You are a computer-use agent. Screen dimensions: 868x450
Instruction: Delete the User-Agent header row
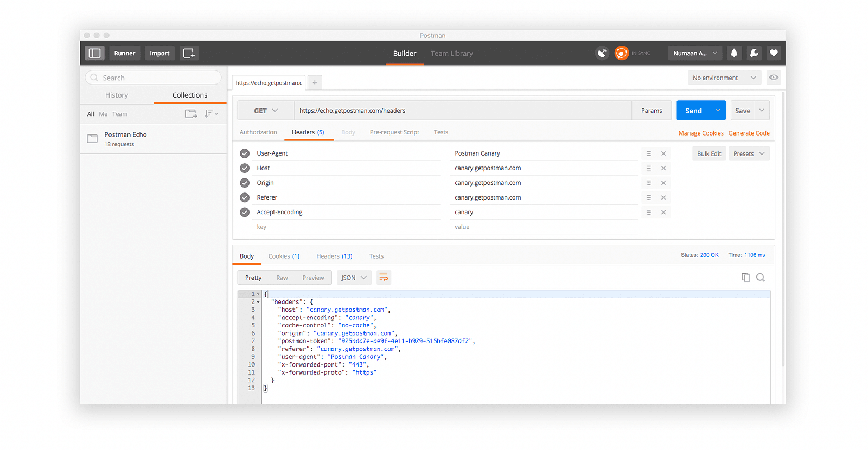pyautogui.click(x=663, y=153)
